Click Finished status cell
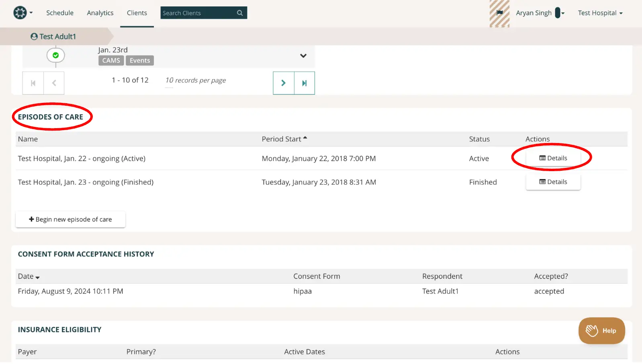The height and width of the screenshot is (364, 642). [483, 182]
